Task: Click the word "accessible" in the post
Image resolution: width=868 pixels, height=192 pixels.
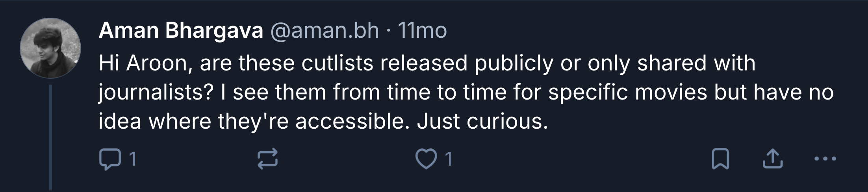Action: (x=350, y=122)
